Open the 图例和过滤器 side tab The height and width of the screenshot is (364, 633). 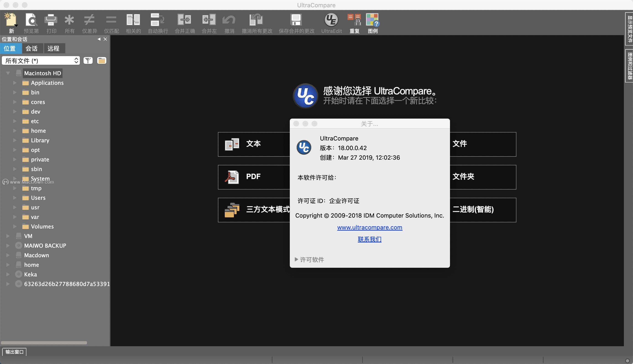click(629, 65)
